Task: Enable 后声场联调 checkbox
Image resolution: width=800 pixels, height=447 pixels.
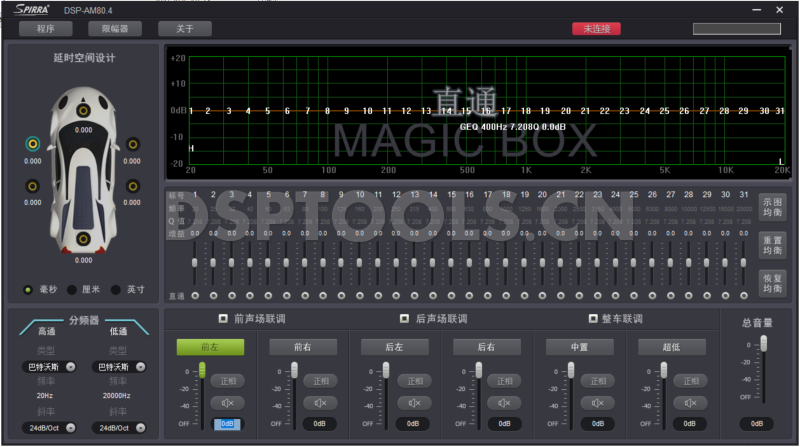Action: pos(404,318)
